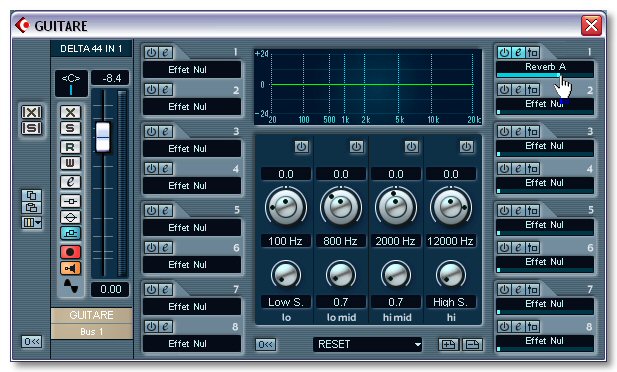The width and height of the screenshot is (617, 372).
Task: Open the Effet Nul selector of insert slot 3
Action: click(192, 149)
